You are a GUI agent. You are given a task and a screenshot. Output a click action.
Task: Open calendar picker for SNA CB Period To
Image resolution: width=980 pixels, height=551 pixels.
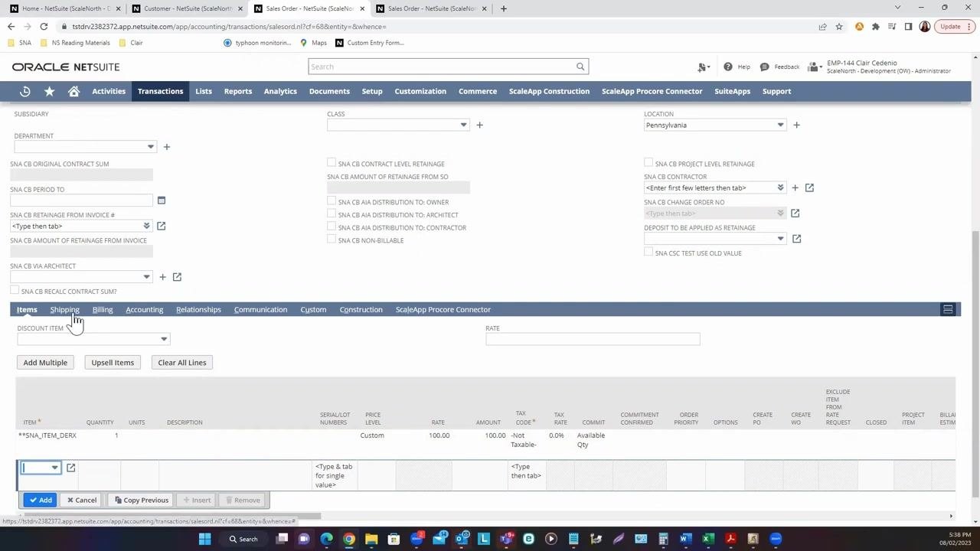click(x=161, y=201)
